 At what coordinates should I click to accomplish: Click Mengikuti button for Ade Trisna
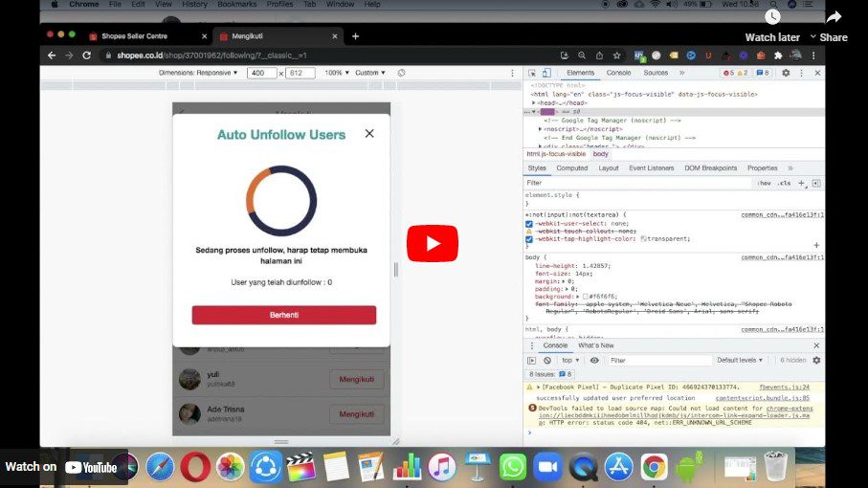[357, 414]
